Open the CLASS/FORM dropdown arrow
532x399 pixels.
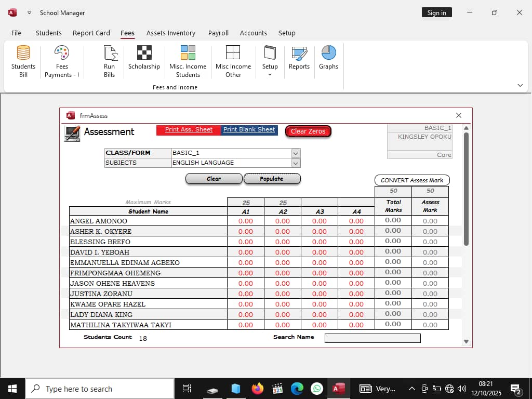tap(296, 153)
